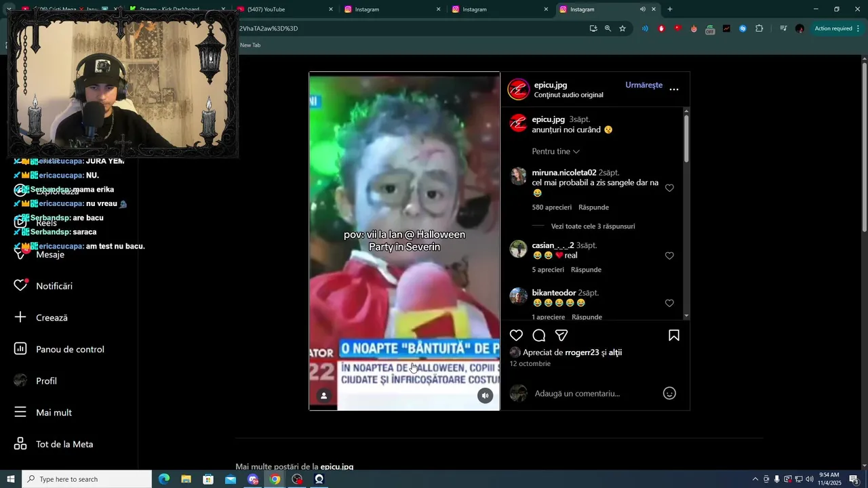This screenshot has height=488, width=868.
Task: Click the Panou de control chart icon
Action: (20, 349)
